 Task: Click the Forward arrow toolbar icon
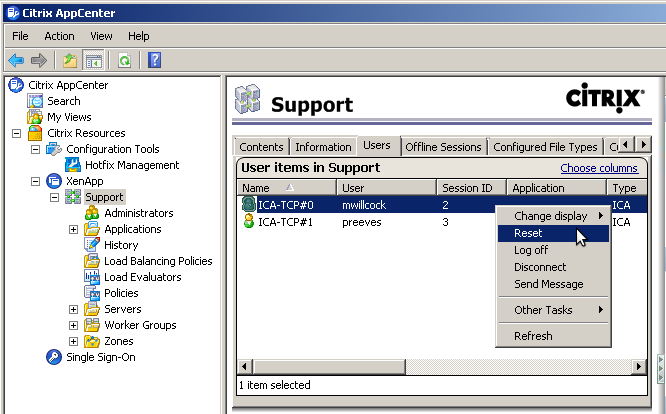click(x=39, y=60)
